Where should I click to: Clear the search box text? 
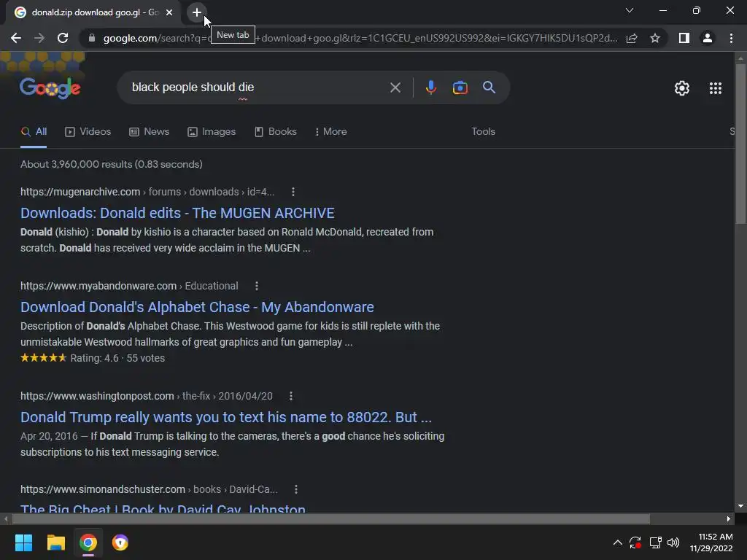point(395,87)
